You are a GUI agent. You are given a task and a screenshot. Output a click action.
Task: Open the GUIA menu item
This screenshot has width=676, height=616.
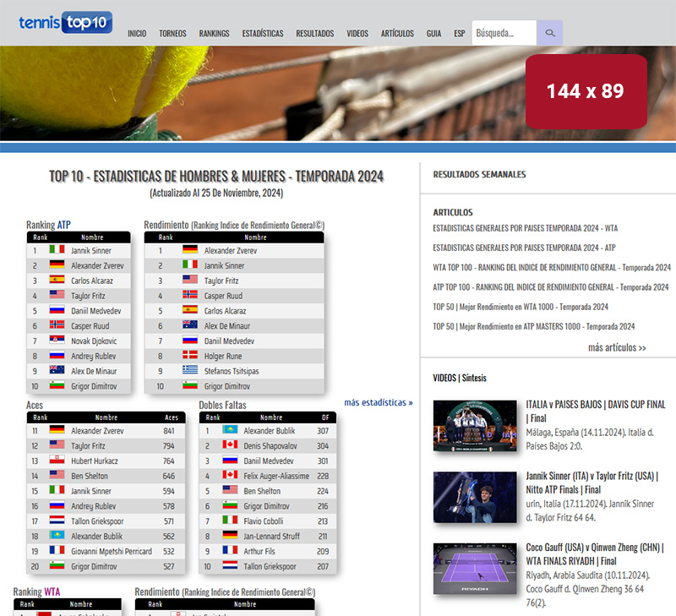(433, 33)
